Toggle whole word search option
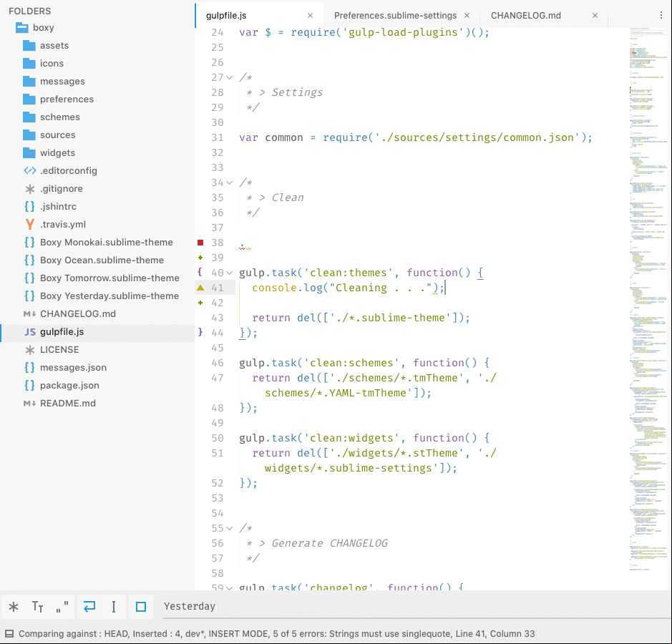The image size is (672, 644). click(62, 607)
